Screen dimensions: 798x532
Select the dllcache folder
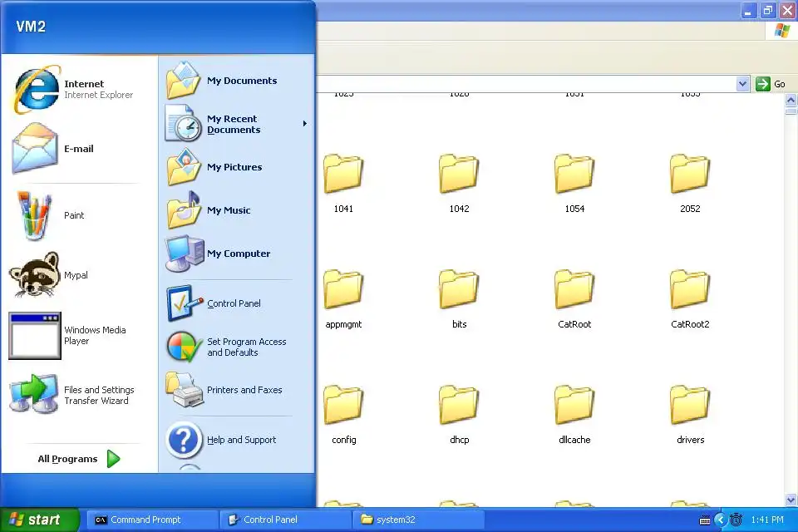(574, 415)
